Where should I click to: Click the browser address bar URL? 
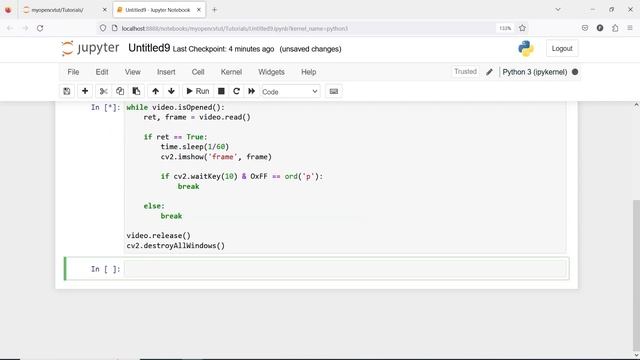(x=235, y=29)
